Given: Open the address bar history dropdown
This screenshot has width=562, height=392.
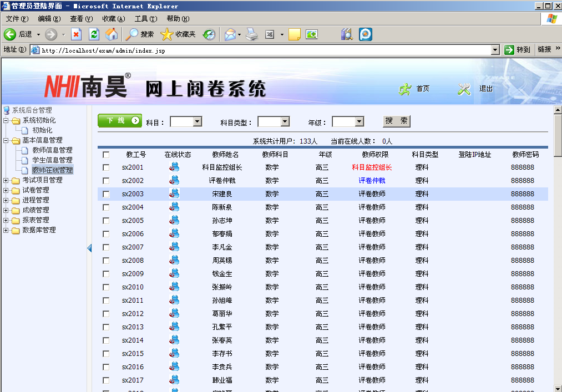Looking at the screenshot, I should [495, 50].
